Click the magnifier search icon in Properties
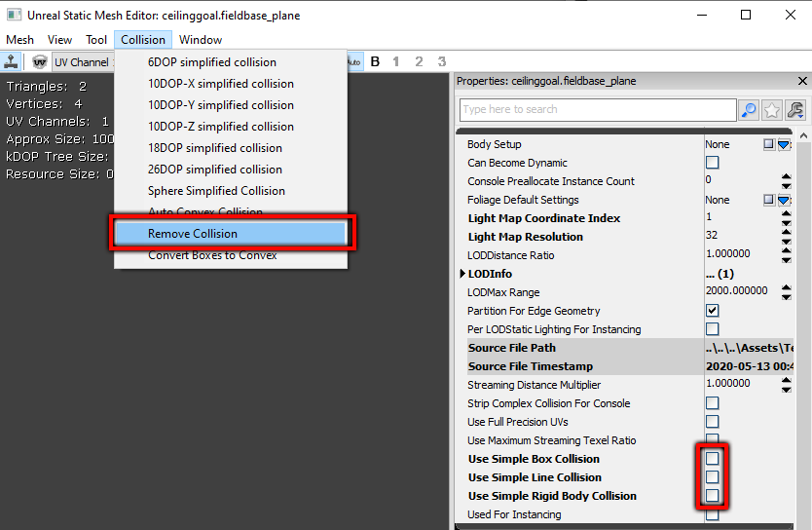 click(x=749, y=110)
